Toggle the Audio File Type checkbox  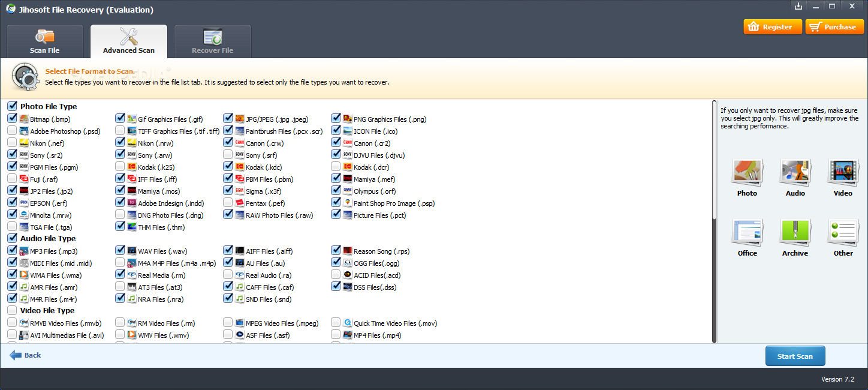[12, 238]
